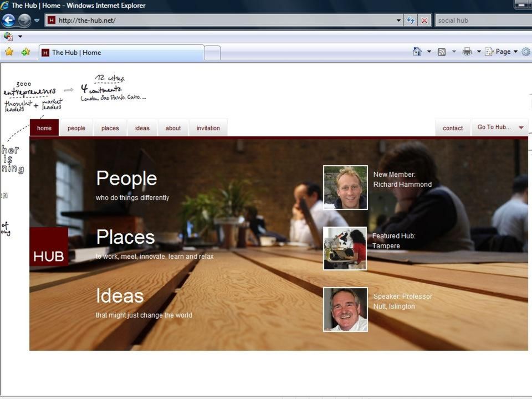The image size is (532, 399).
Task: Click Speaker: Professor Nutt, Islington text
Action: click(403, 301)
